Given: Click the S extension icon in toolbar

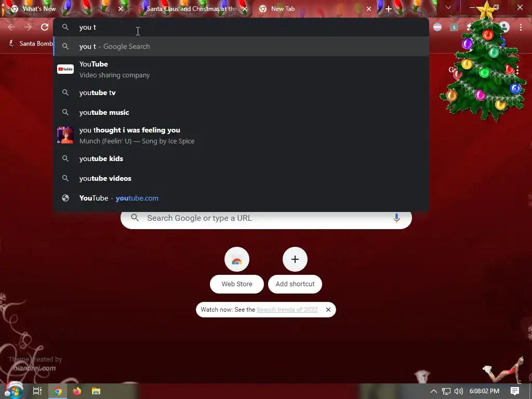Looking at the screenshot, I should pos(454,27).
